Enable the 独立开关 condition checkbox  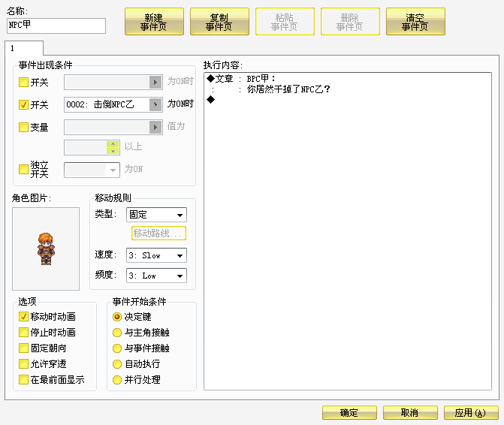[x=23, y=169]
